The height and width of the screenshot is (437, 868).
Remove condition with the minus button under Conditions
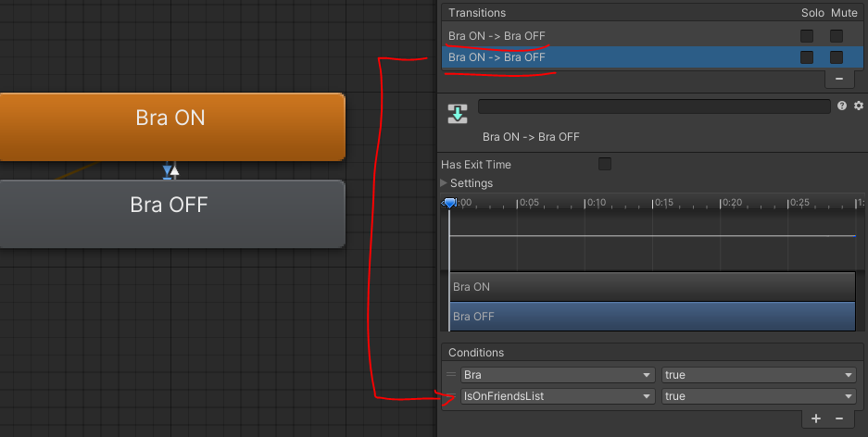(x=839, y=418)
